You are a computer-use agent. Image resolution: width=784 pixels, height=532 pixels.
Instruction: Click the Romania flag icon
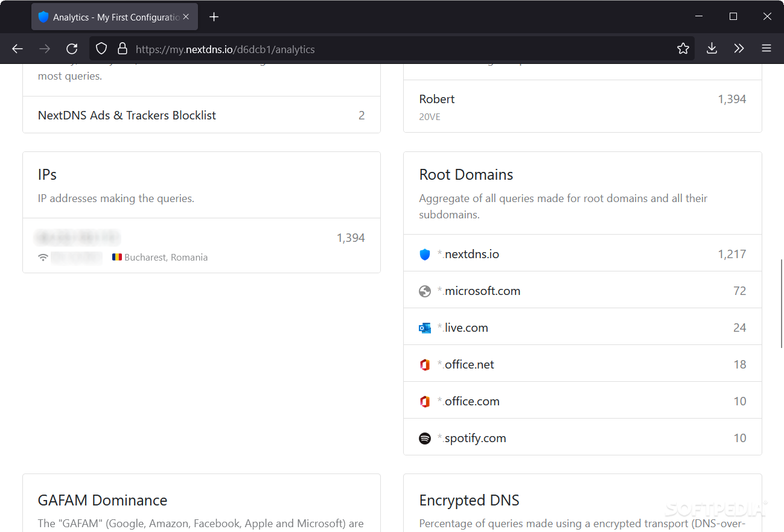pos(116,257)
